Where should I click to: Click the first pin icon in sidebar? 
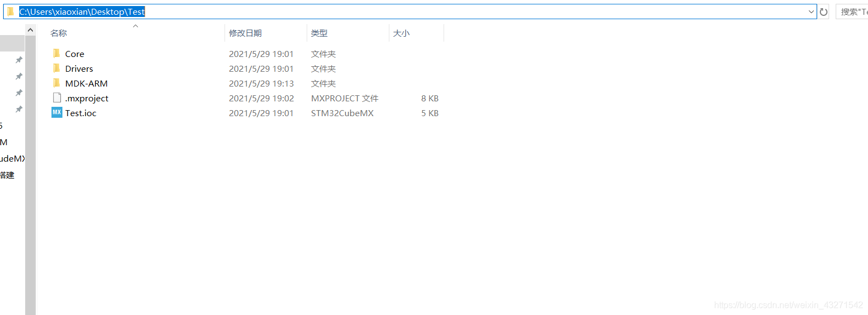coord(19,60)
